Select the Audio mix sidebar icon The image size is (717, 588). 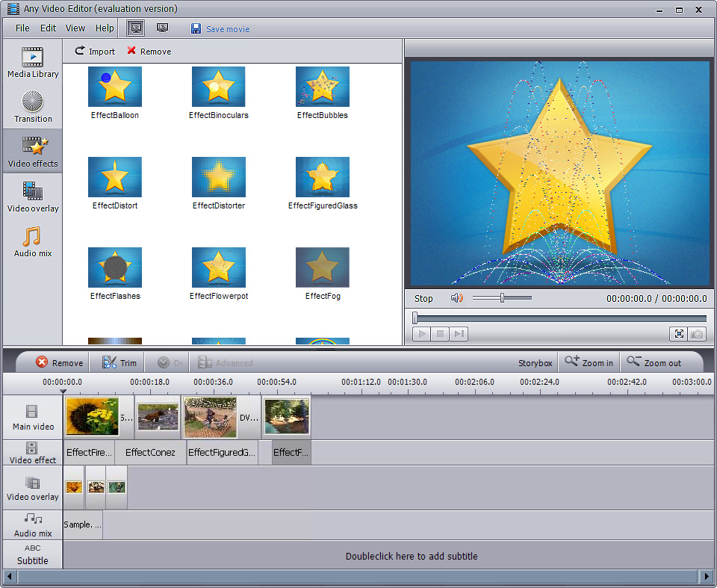[33, 242]
